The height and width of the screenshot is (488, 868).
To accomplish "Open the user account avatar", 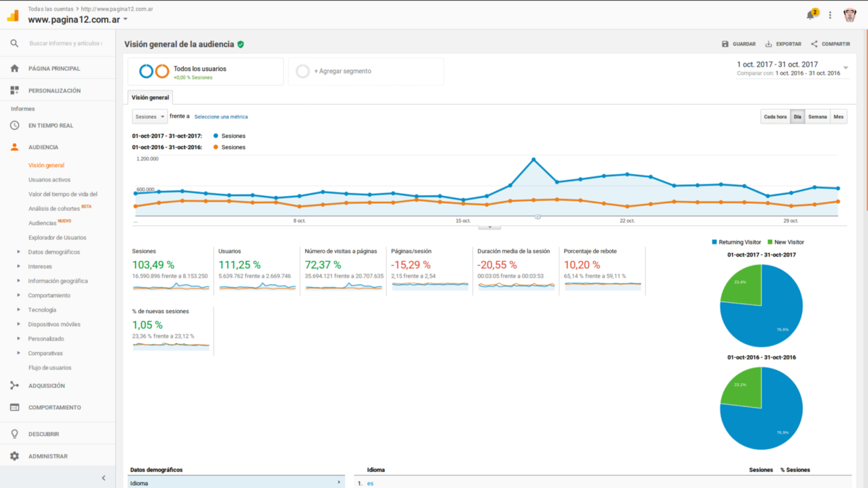I will 851,14.
